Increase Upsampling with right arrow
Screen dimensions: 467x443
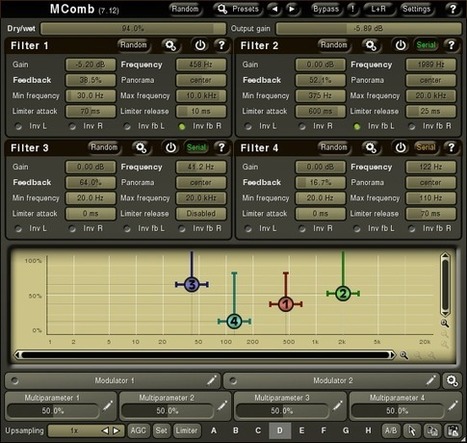click(116, 431)
